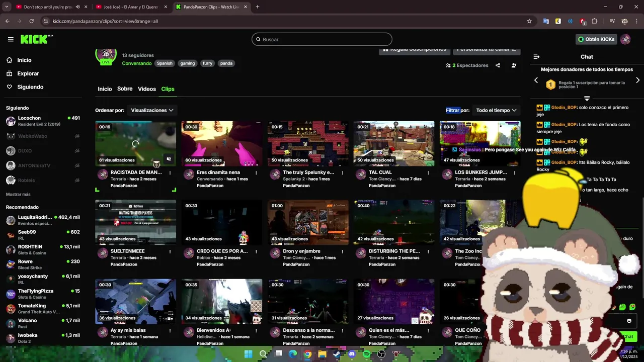Open OBS Studio from the taskbar

pyautogui.click(x=381, y=354)
